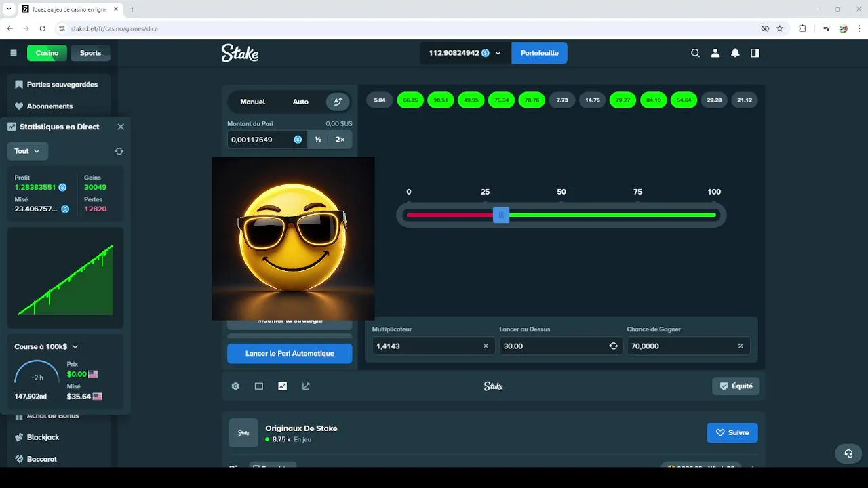Open the 14.75 past result
The image size is (868, 488).
593,100
